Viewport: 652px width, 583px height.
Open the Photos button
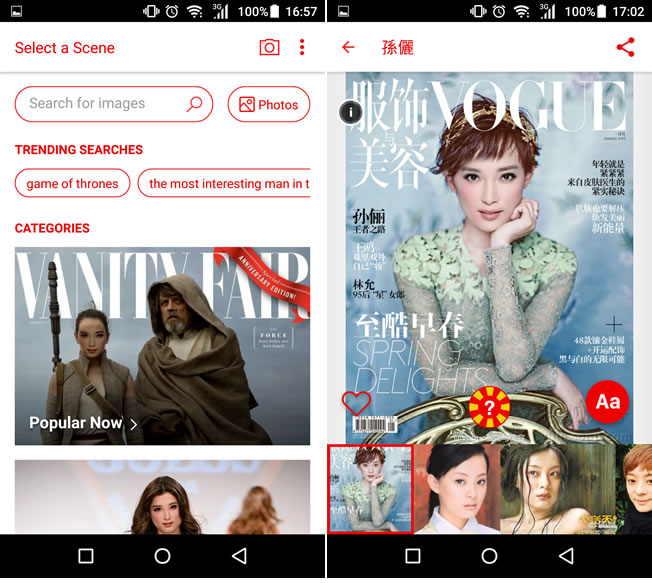coord(269,104)
